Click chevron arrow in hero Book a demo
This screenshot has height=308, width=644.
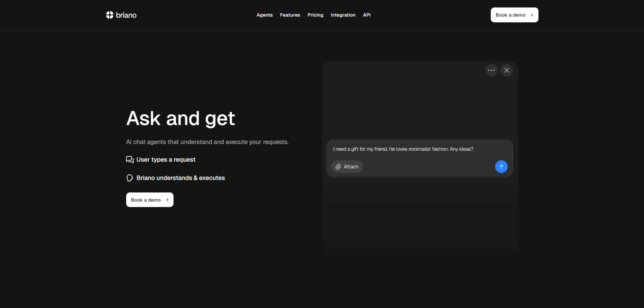tap(167, 200)
